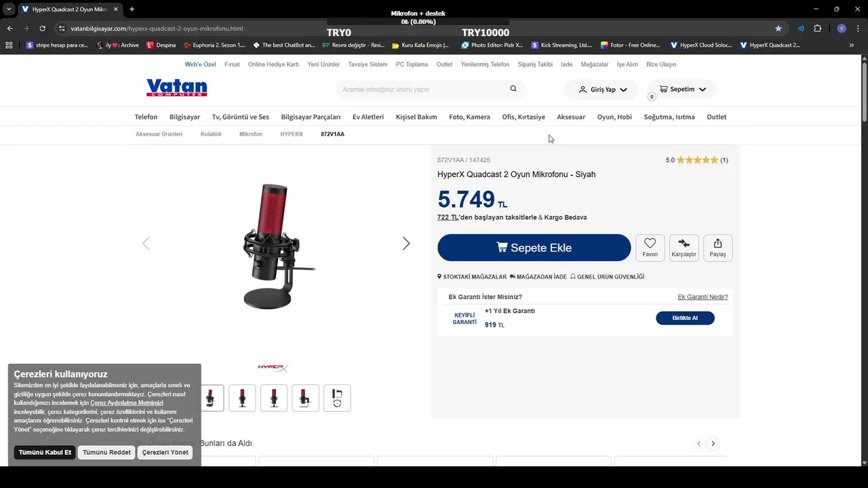This screenshot has height=488, width=868.
Task: Open the Telefon category menu
Action: [x=146, y=117]
